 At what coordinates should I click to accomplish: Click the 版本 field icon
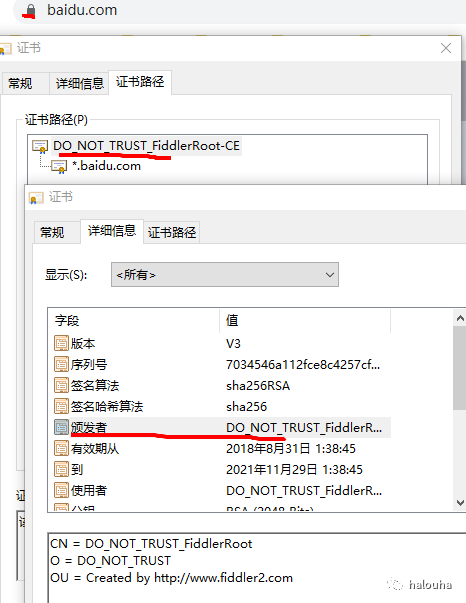pyautogui.click(x=61, y=343)
